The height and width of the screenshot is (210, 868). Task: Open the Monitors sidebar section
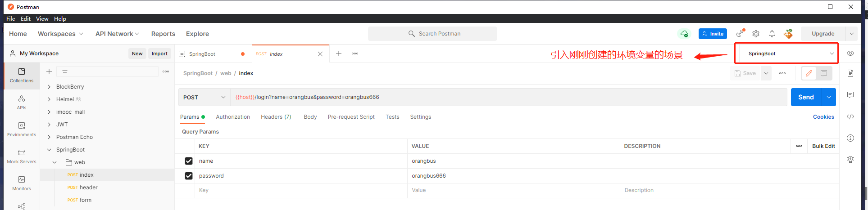tap(22, 183)
